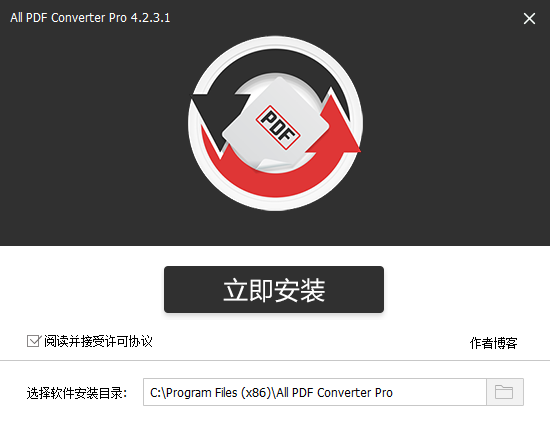Open the 作者博客 author blog link
550x425 pixels.
(494, 343)
